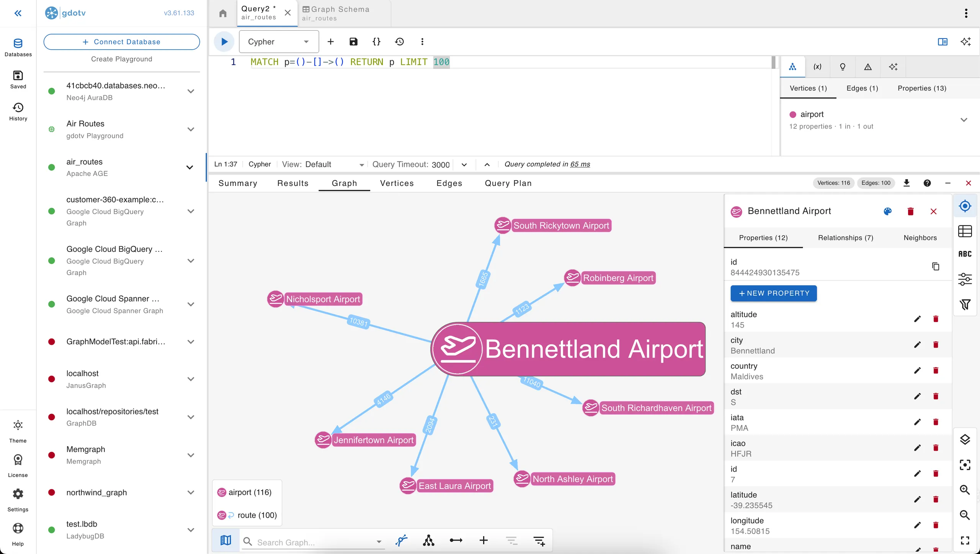Collapse the left sidebar with double-chevron icon
980x554 pixels.
(x=18, y=13)
